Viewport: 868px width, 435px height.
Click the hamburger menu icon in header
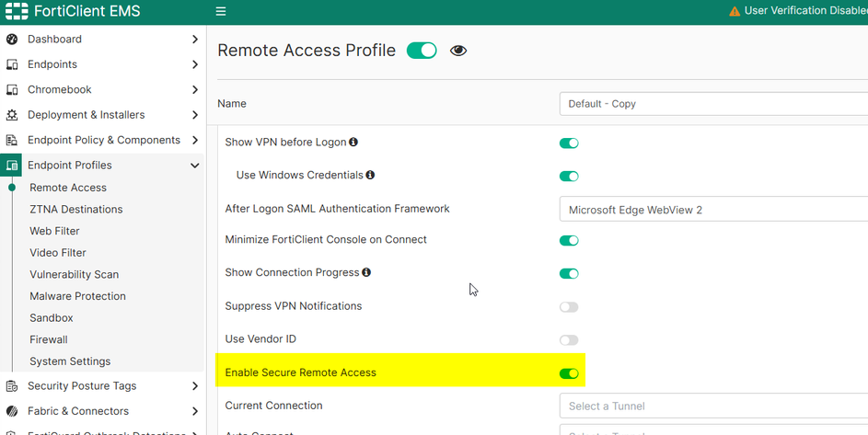(x=221, y=12)
